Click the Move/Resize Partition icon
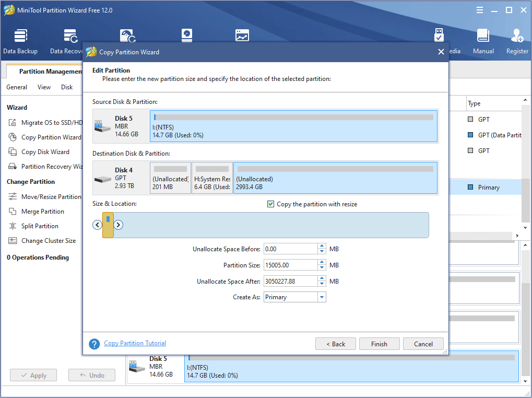This screenshot has width=532, height=398. pyautogui.click(x=12, y=197)
